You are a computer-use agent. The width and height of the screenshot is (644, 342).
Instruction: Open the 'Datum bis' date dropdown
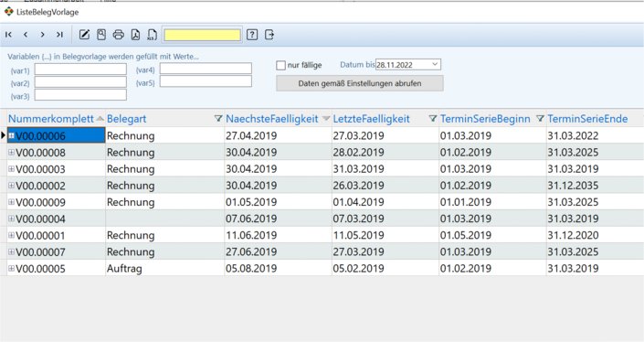click(435, 65)
